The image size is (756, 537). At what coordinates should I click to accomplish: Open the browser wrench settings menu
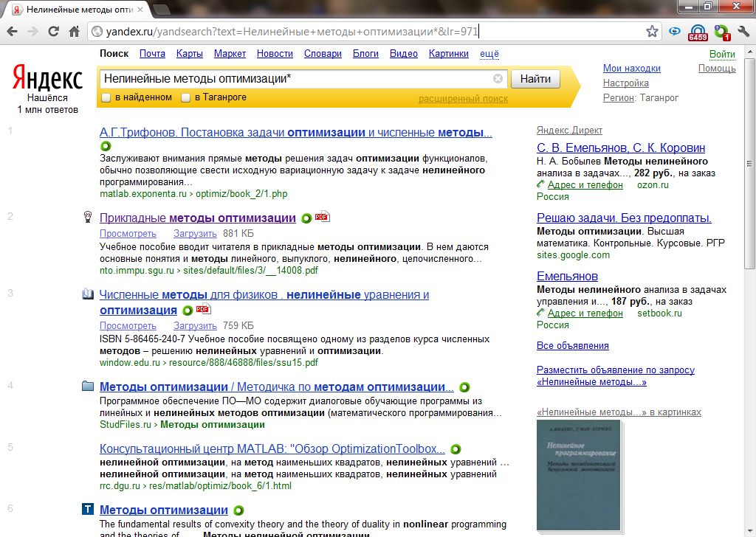pos(744,32)
